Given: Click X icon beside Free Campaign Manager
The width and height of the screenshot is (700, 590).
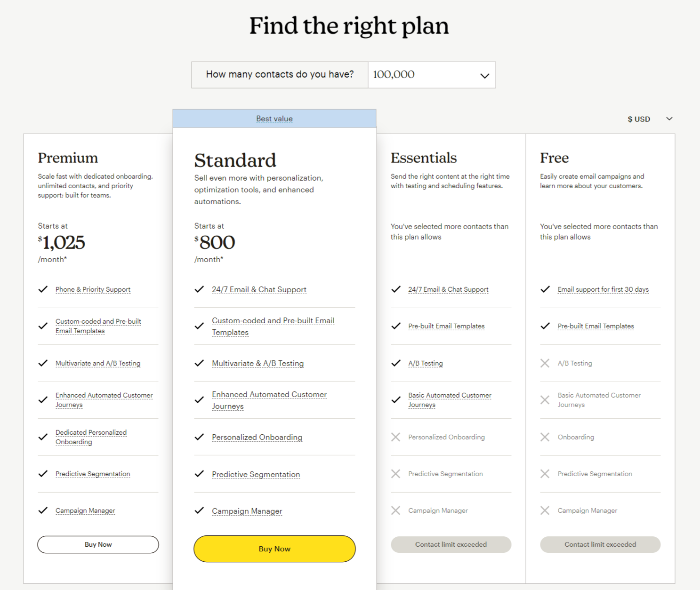Looking at the screenshot, I should pyautogui.click(x=545, y=510).
